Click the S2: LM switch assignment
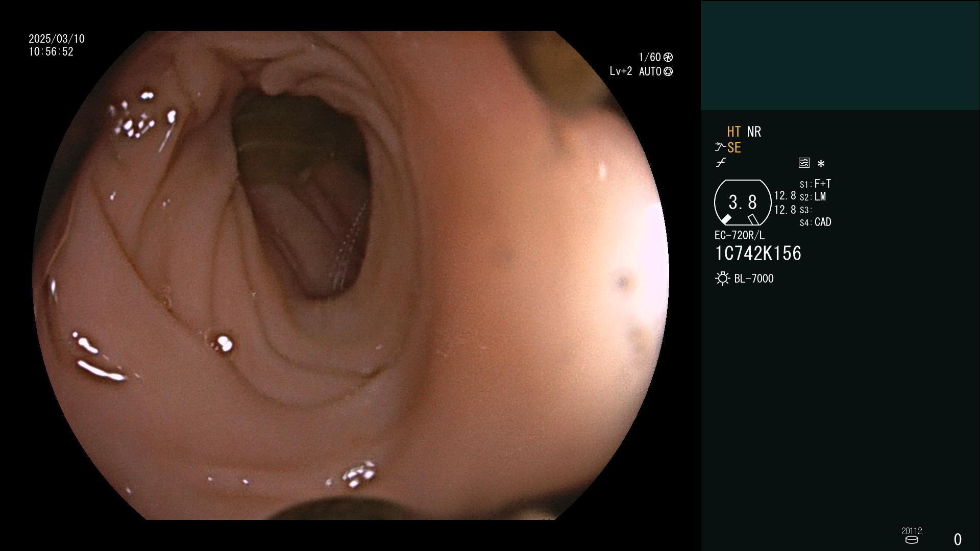This screenshot has width=980, height=551. tap(813, 196)
